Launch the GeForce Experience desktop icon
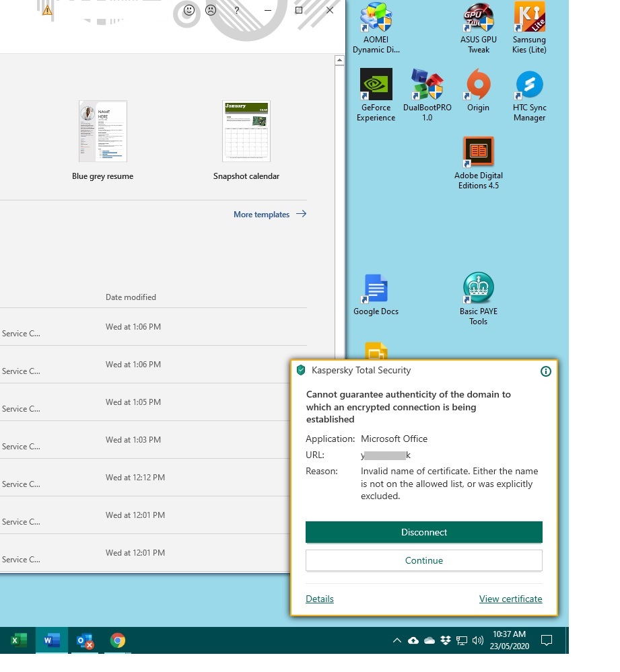620x672 pixels. (x=376, y=95)
